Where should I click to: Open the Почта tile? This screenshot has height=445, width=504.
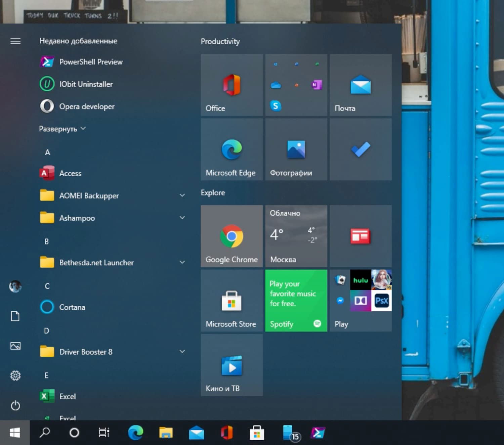pyautogui.click(x=360, y=85)
